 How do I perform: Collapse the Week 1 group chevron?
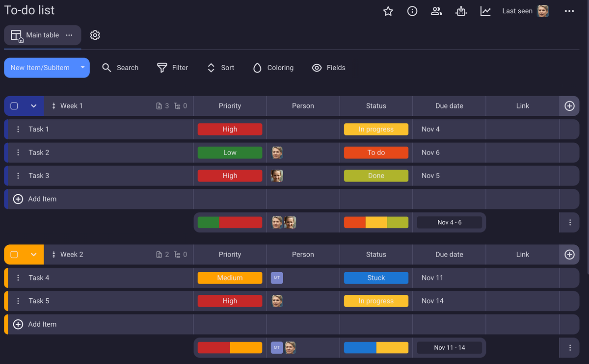click(x=33, y=106)
